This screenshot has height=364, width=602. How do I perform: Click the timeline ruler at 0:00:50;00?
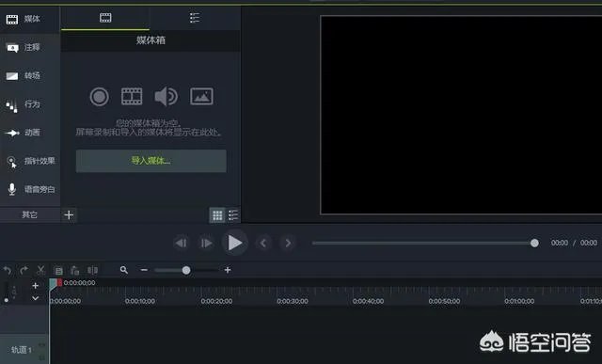[x=444, y=301]
